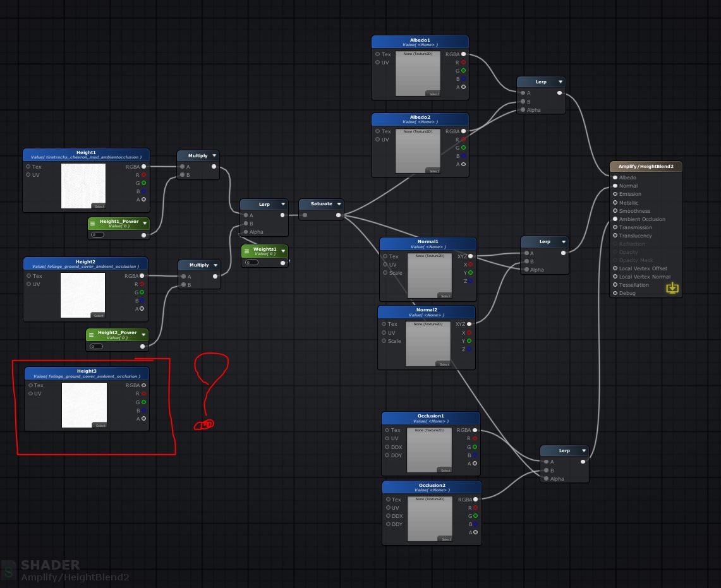Viewport: 721px width, 588px height.
Task: Toggle the Weights1 value switch
Action: coord(251,263)
